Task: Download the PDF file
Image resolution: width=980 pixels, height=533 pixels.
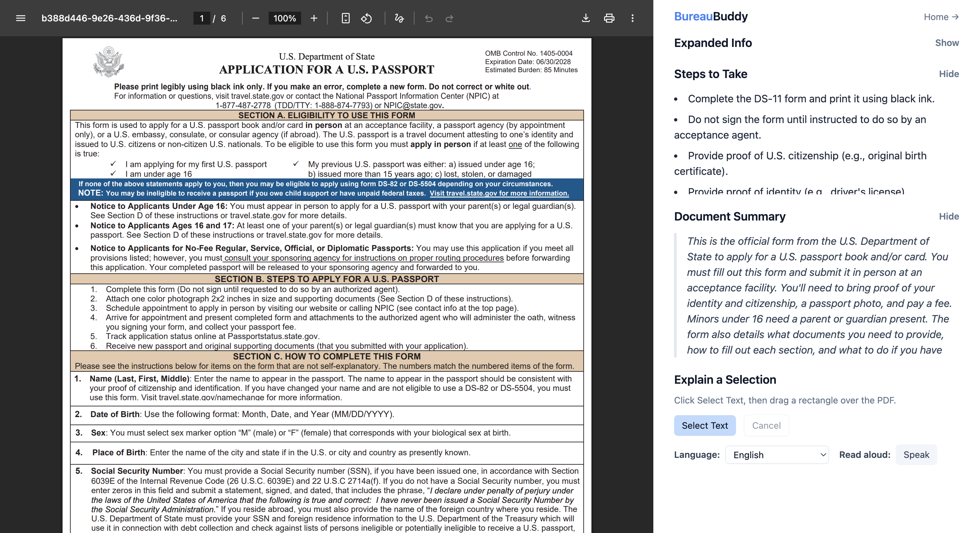Action: [586, 18]
